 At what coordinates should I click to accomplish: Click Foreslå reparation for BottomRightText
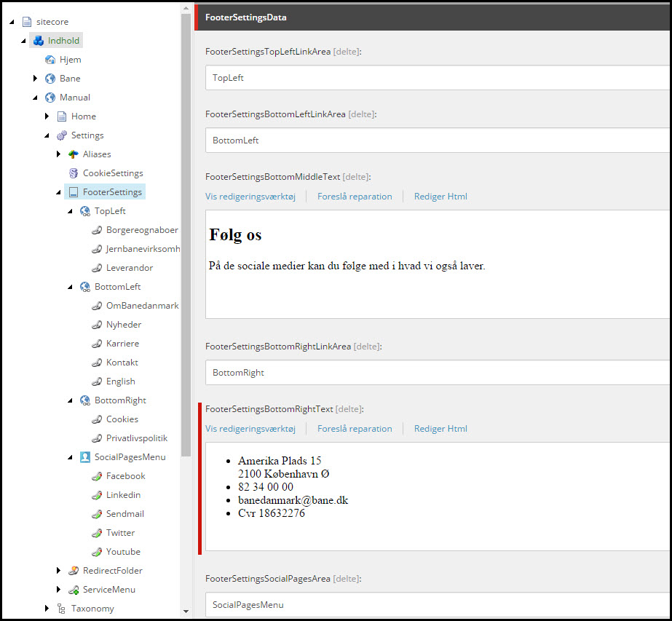point(355,429)
